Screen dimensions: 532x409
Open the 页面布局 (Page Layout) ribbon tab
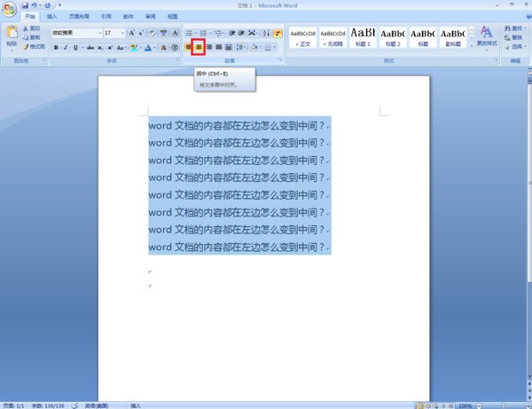coord(79,16)
